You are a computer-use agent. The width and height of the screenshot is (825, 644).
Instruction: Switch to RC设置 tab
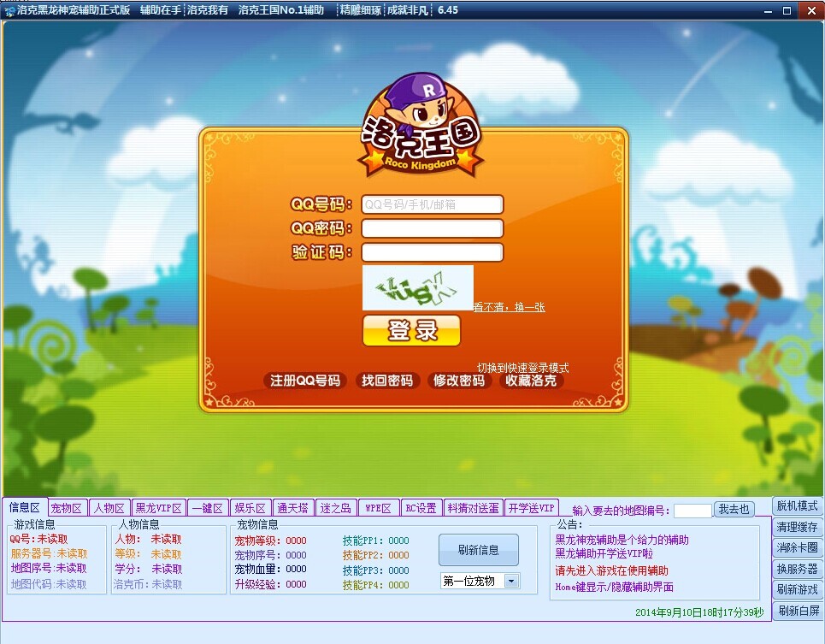(x=421, y=508)
